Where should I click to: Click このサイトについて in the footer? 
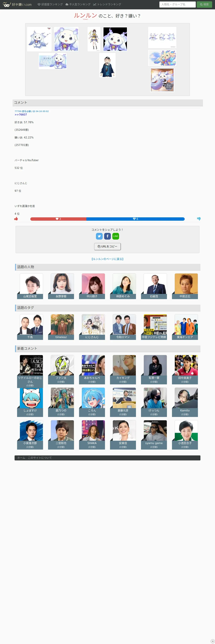pos(40,458)
